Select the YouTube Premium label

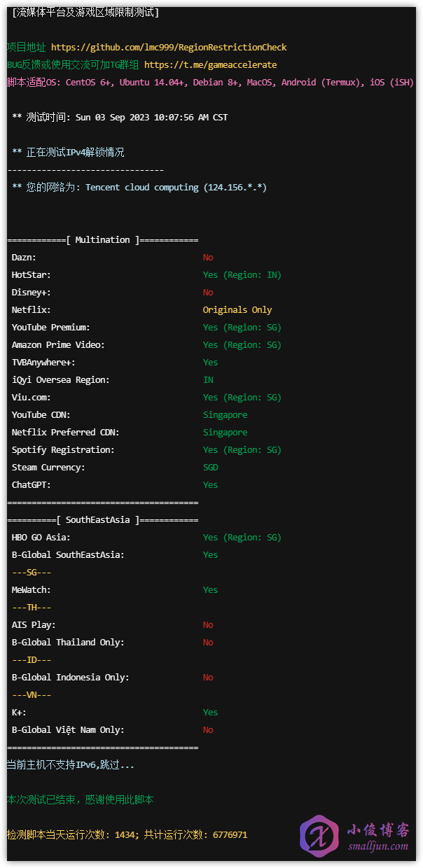(51, 328)
